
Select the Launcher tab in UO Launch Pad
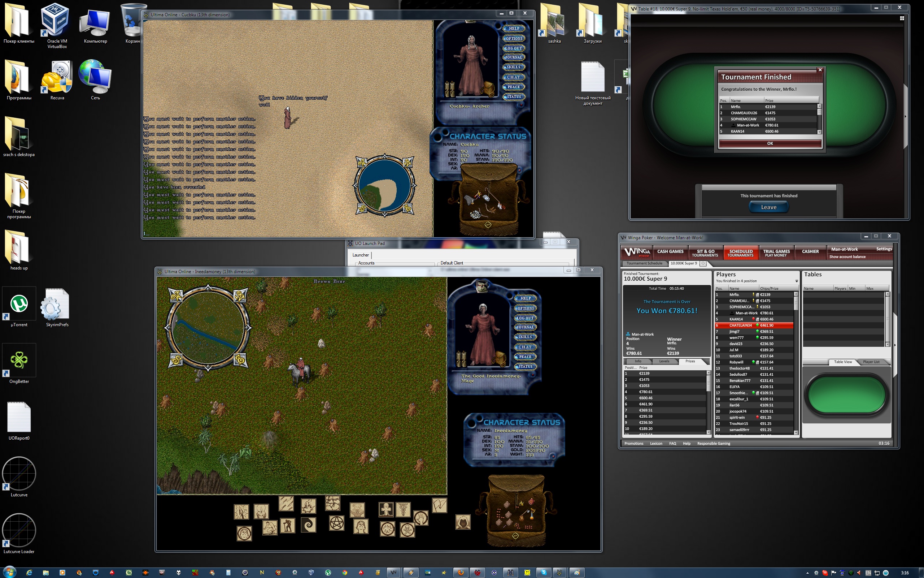click(x=361, y=255)
